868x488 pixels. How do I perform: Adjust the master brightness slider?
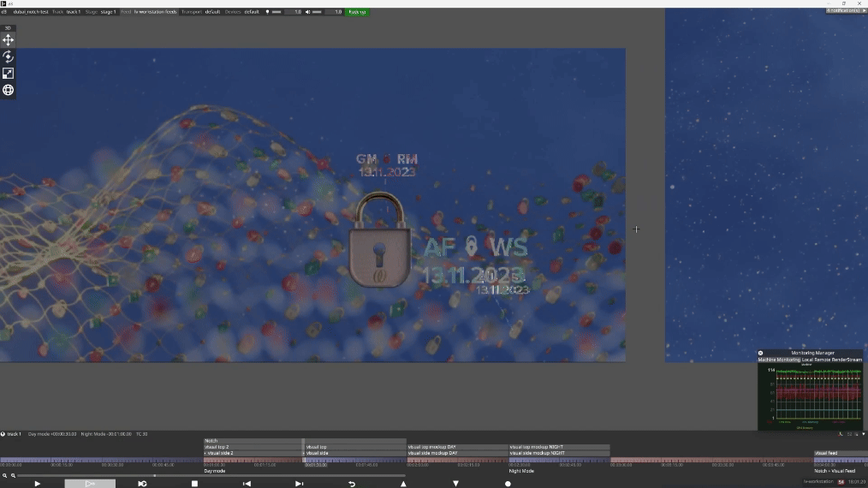276,12
